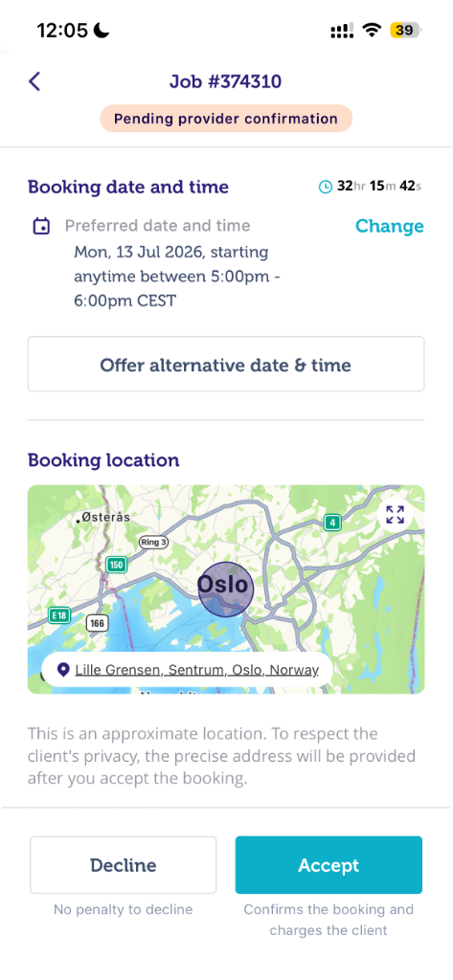
Task: Accept the booking request
Action: (328, 865)
